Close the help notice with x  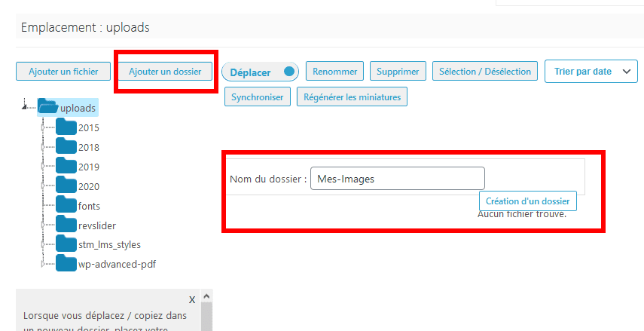(x=192, y=299)
